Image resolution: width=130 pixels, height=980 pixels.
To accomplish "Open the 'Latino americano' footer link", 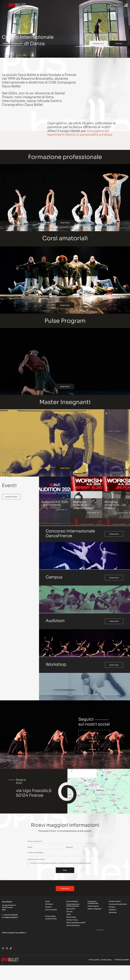I will (x=73, y=925).
